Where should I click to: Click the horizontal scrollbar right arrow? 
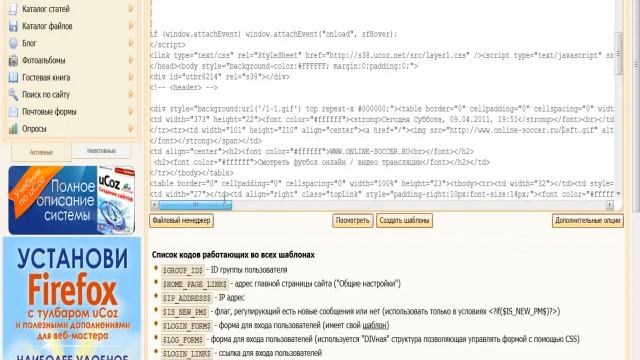click(x=609, y=205)
